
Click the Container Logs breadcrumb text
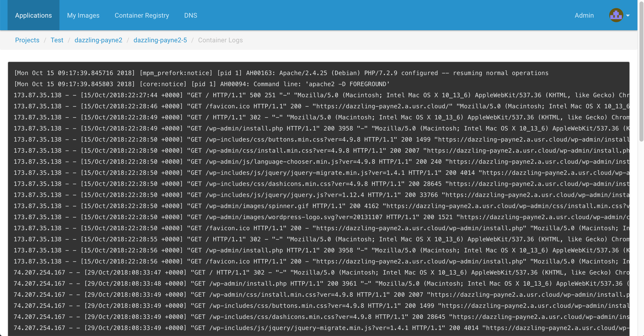220,40
